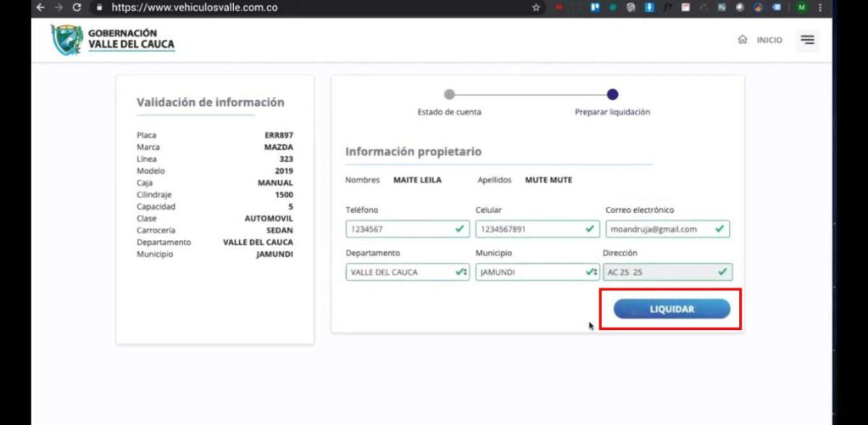Image resolution: width=868 pixels, height=425 pixels.
Task: Bookmark the page with the star icon
Action: 536,8
